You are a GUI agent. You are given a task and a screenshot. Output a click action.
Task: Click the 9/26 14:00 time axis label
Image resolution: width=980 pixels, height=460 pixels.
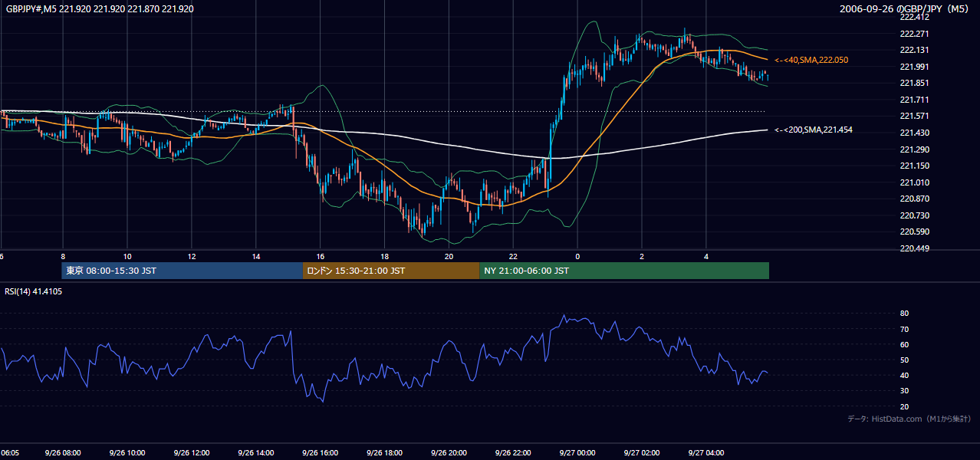point(255,453)
